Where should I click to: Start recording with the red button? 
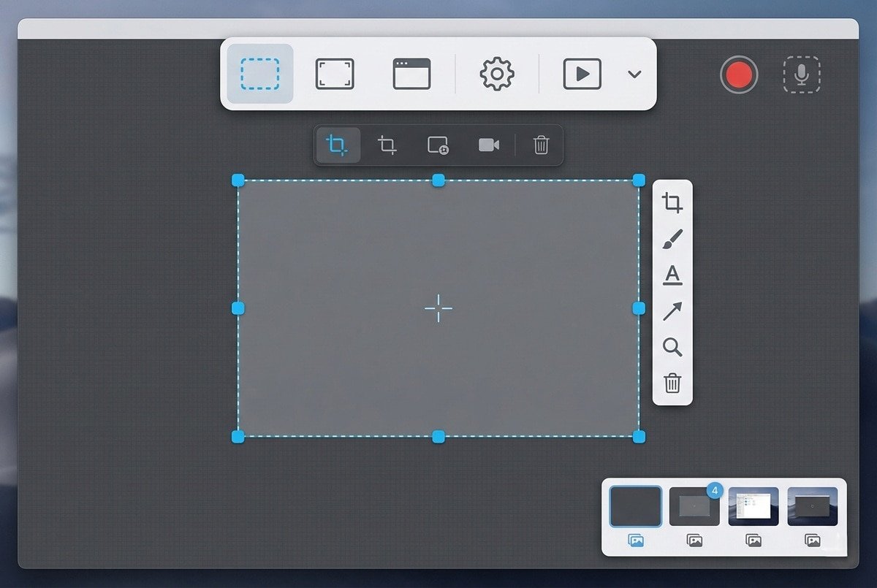coord(738,75)
